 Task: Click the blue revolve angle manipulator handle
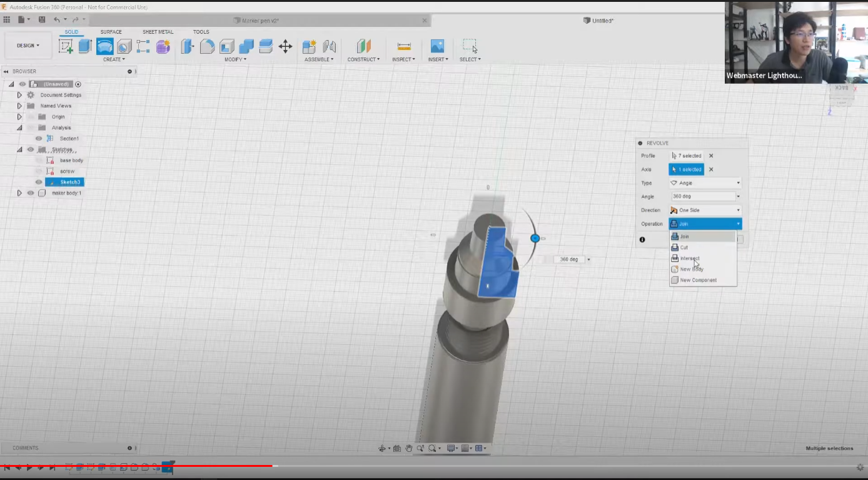pos(535,238)
